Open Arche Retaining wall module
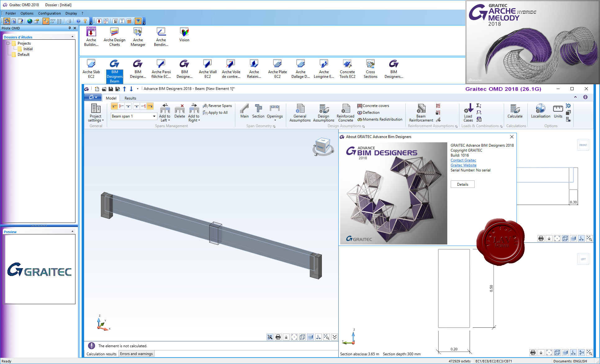 [254, 69]
